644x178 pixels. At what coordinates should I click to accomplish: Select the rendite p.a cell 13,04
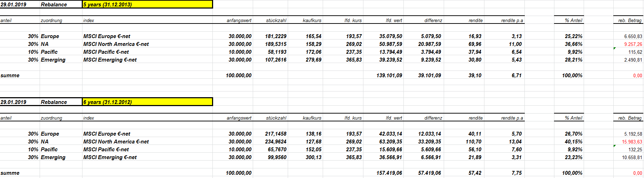515,142
